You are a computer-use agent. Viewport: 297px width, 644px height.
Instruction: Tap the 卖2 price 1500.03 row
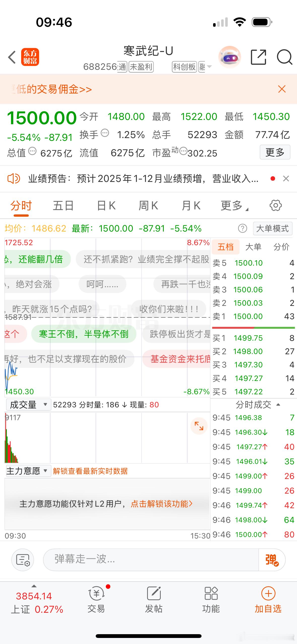(x=253, y=303)
